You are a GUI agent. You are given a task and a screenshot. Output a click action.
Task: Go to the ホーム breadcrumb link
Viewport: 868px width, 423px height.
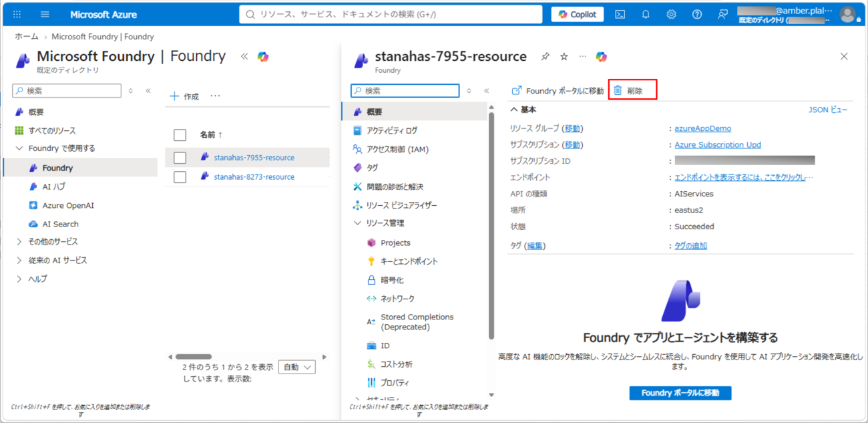[x=27, y=37]
